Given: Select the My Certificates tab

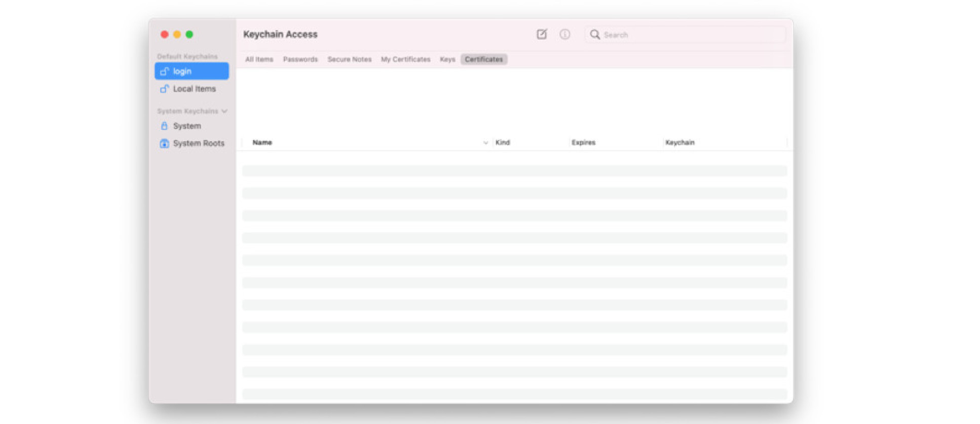Looking at the screenshot, I should 405,59.
